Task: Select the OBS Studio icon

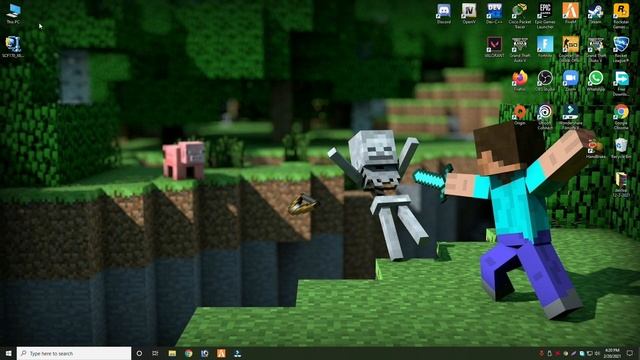Action: coord(545,80)
